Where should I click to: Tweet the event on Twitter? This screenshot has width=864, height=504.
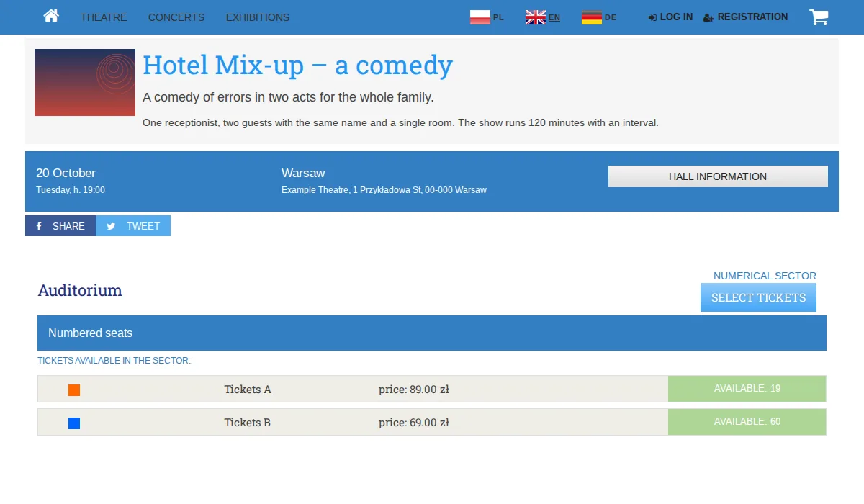point(133,226)
